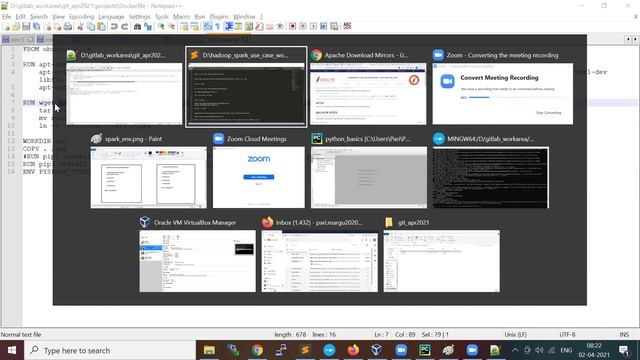Switch to the 'new 1' document tab

point(18,40)
